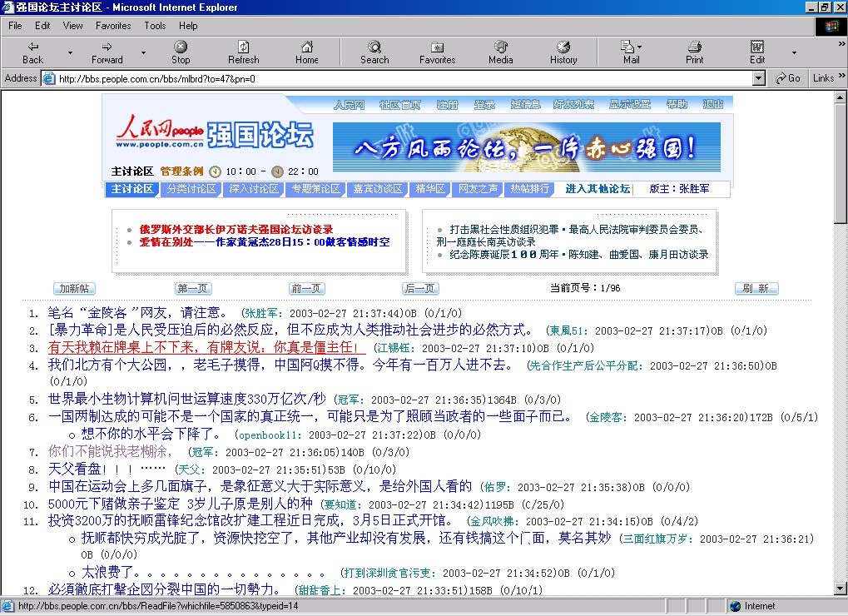Open 管理条例 link
This screenshot has height=616, width=848.
tap(181, 171)
